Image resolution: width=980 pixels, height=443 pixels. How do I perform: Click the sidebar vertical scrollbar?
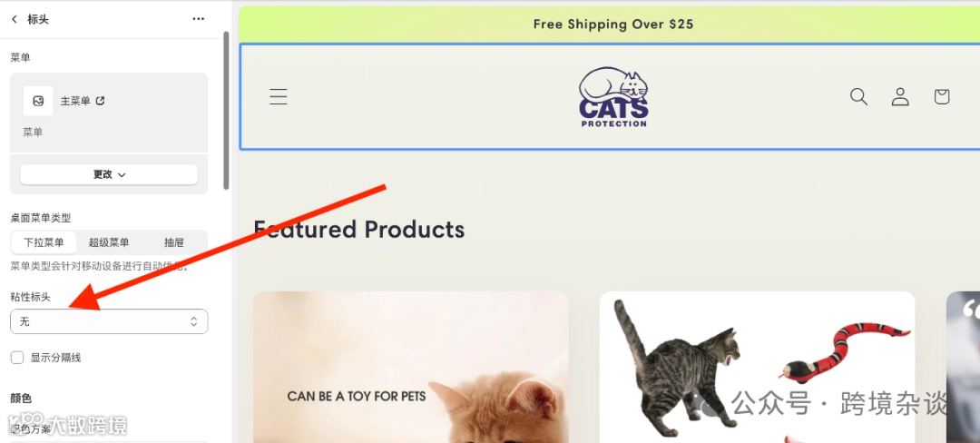(226, 110)
